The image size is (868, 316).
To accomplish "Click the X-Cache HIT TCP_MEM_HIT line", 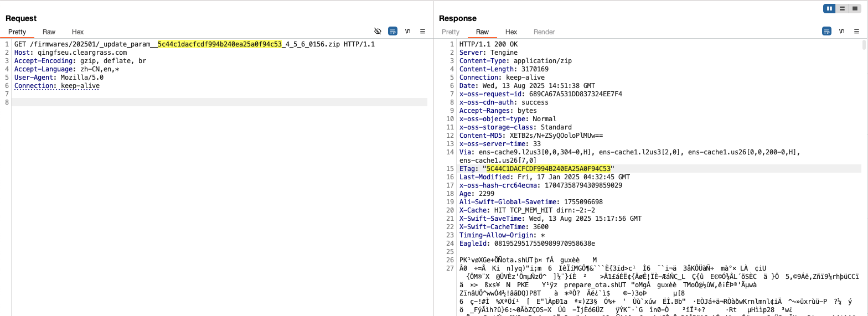I will tap(527, 210).
